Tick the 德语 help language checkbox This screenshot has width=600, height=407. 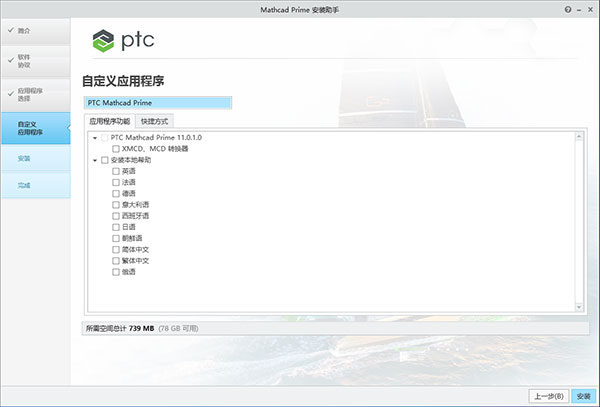[x=116, y=194]
